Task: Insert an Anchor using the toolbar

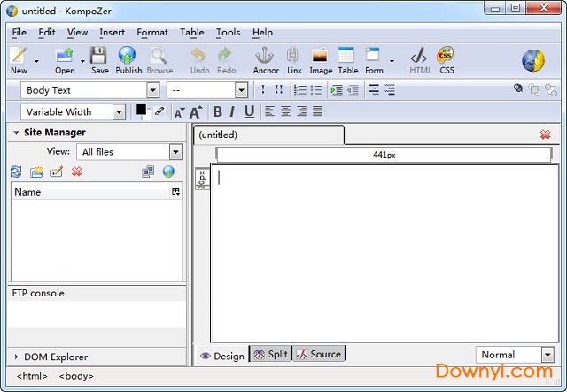Action: pyautogui.click(x=266, y=59)
